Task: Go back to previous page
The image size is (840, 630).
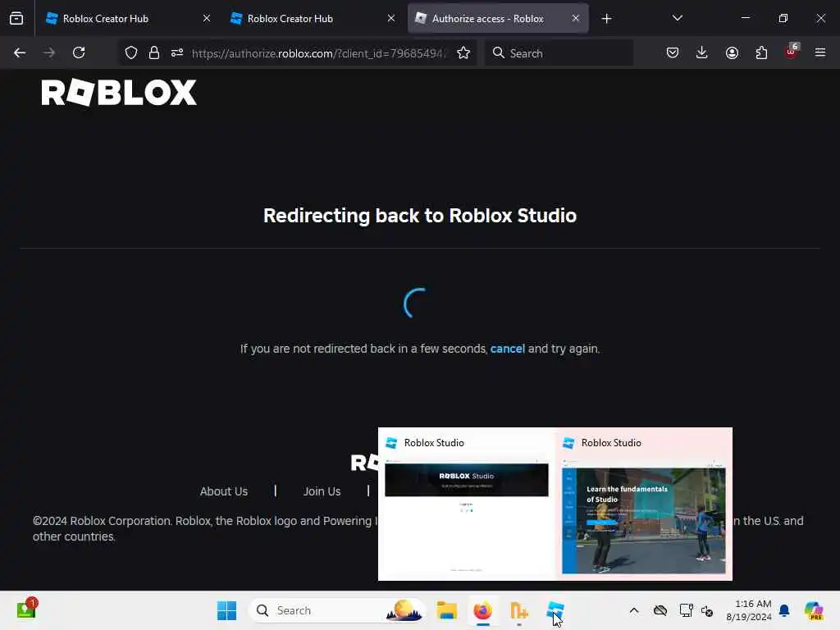Action: coord(20,53)
